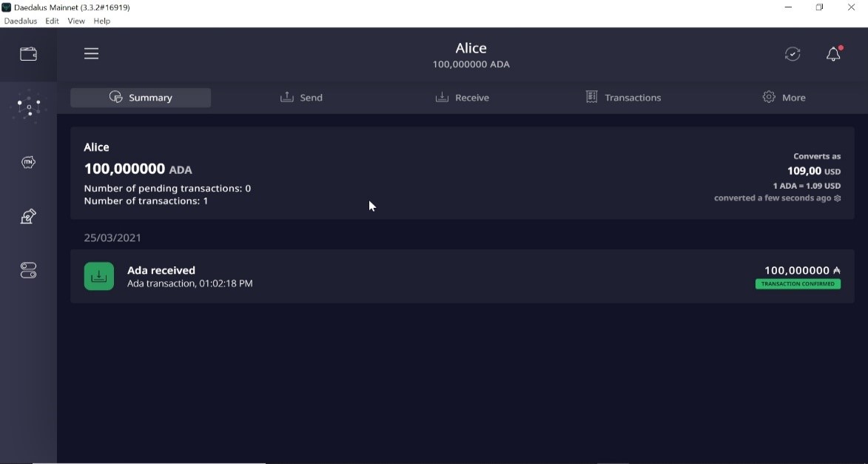Open the More wallet options tab
The width and height of the screenshot is (868, 464).
coord(784,98)
